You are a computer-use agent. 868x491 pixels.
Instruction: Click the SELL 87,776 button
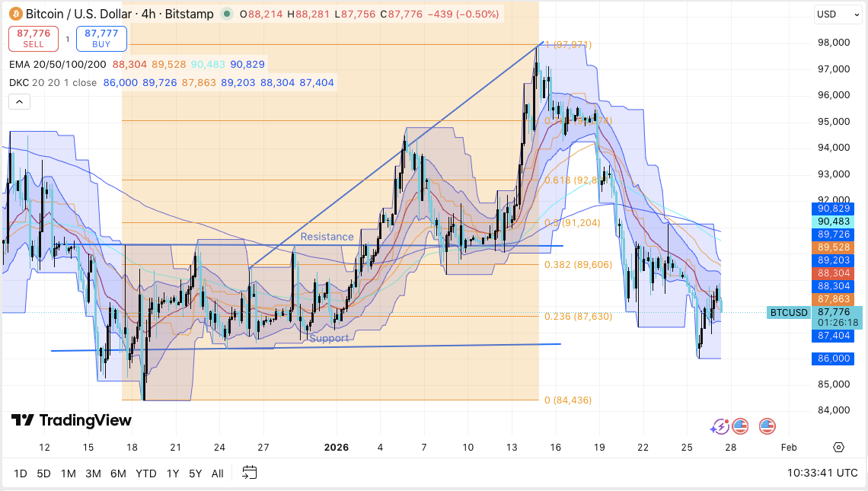(34, 39)
